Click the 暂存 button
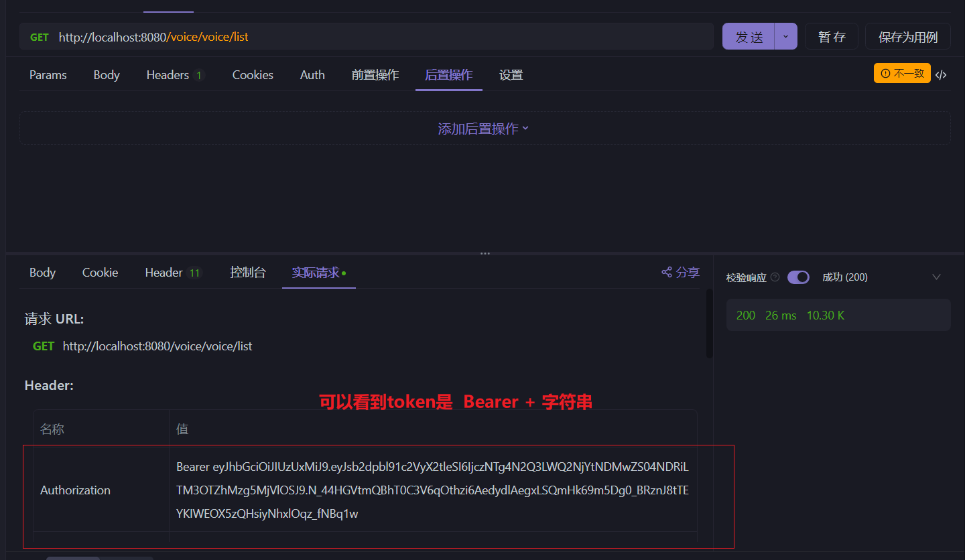Viewport: 965px width, 560px height. coord(831,37)
